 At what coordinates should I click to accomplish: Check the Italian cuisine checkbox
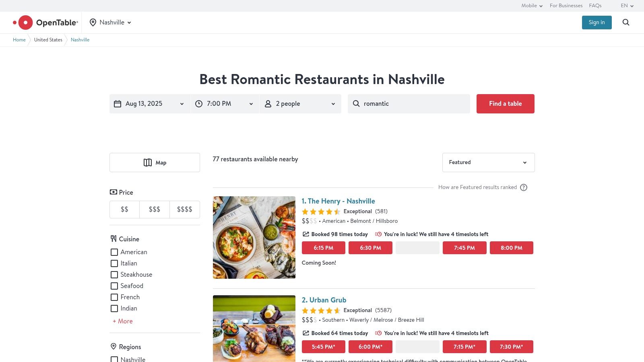(x=114, y=263)
